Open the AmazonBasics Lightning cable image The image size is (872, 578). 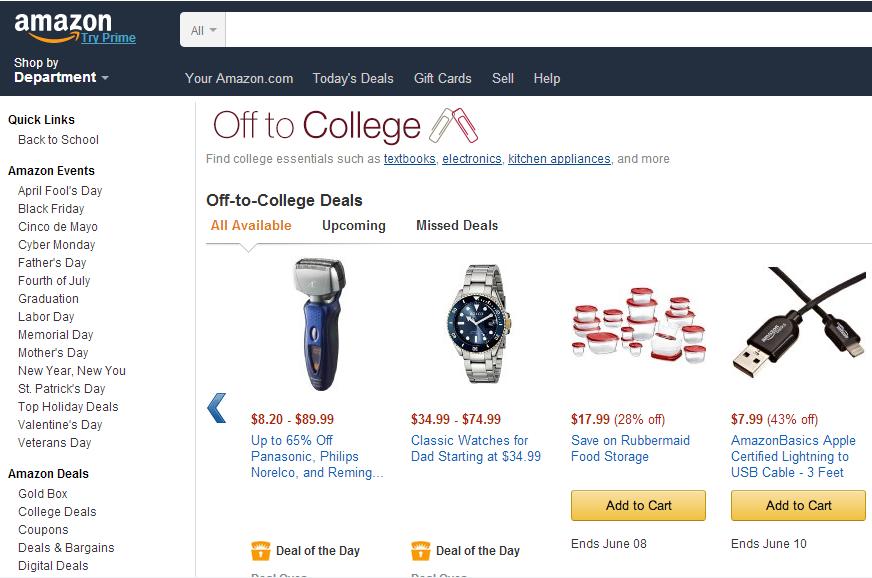tap(798, 323)
